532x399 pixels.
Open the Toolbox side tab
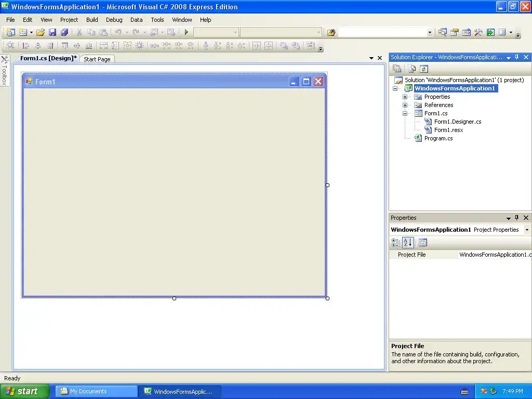(x=5, y=71)
